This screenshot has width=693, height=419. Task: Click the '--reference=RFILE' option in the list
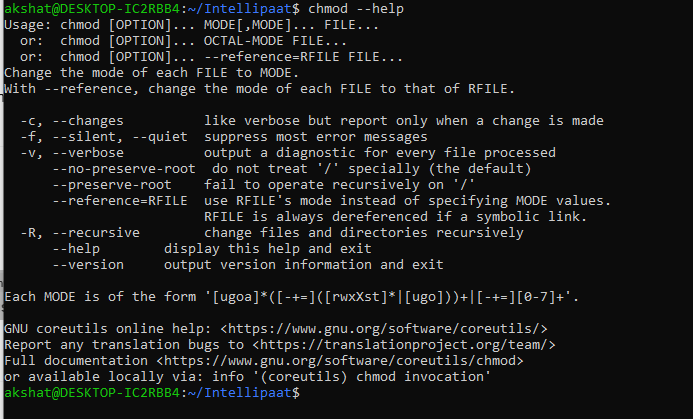120,201
